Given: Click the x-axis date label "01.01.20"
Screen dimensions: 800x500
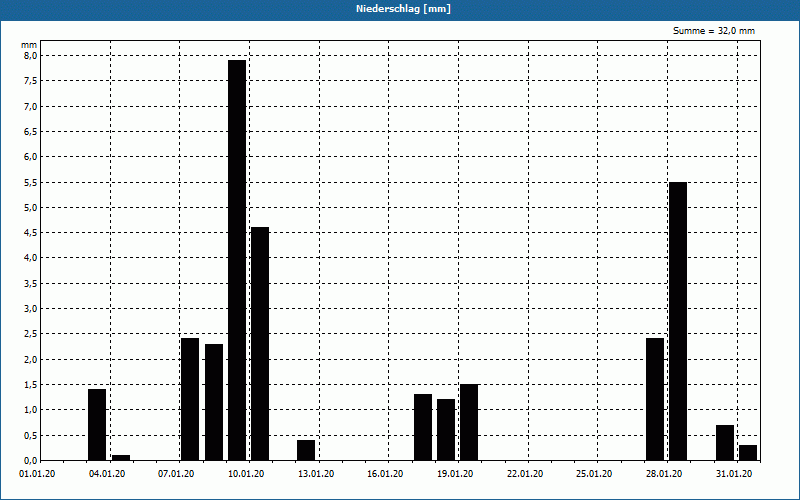Looking at the screenshot, I should click(37, 474).
